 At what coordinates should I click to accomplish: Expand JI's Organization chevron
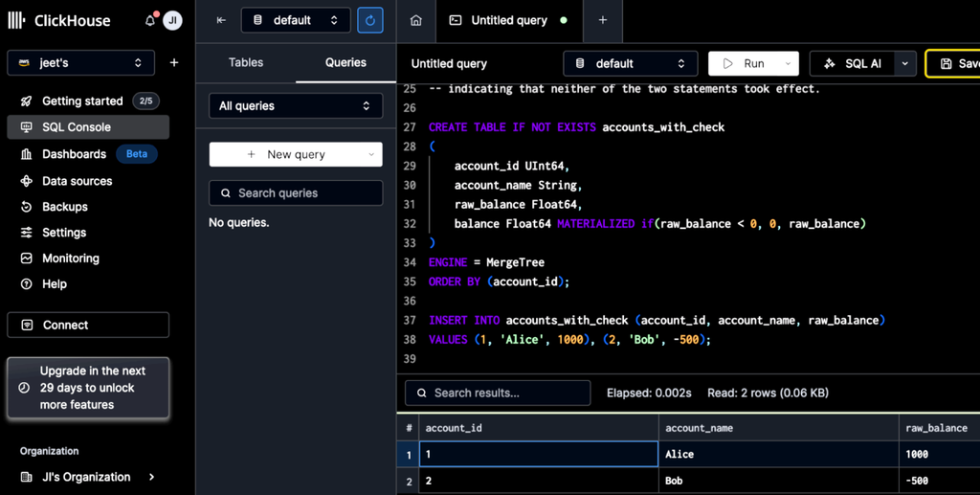pos(152,477)
